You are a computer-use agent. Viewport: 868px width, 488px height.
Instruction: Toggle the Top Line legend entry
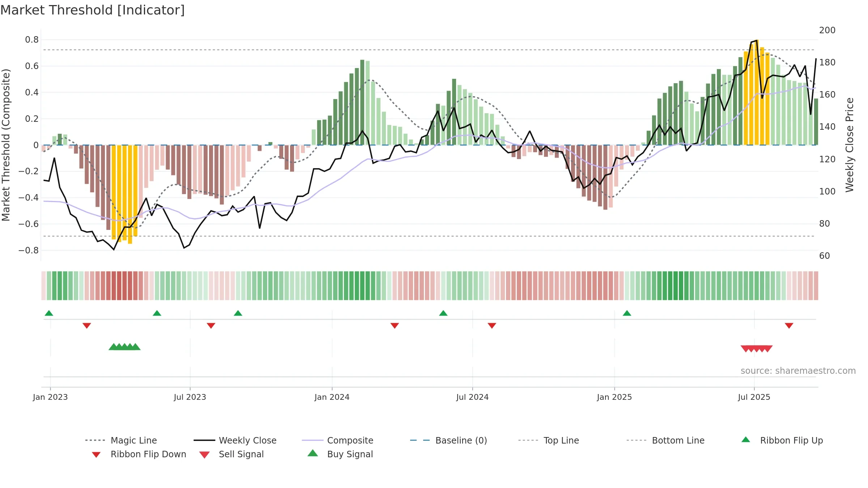548,440
